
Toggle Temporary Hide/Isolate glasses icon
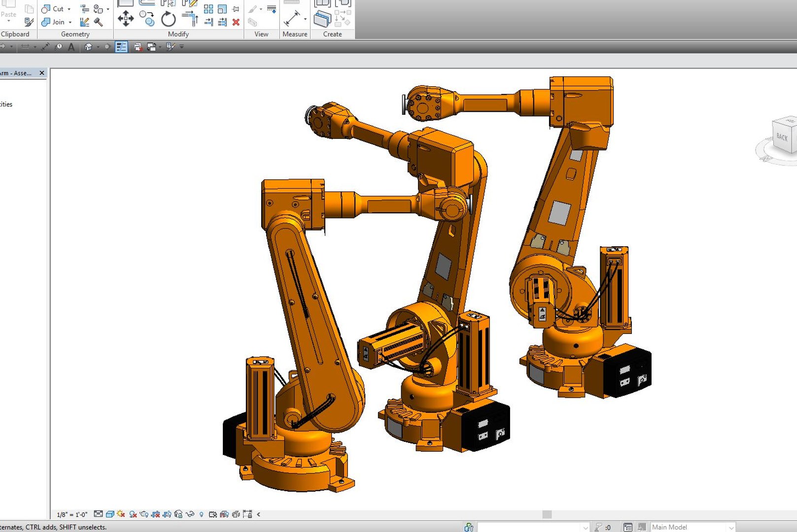pos(190,514)
